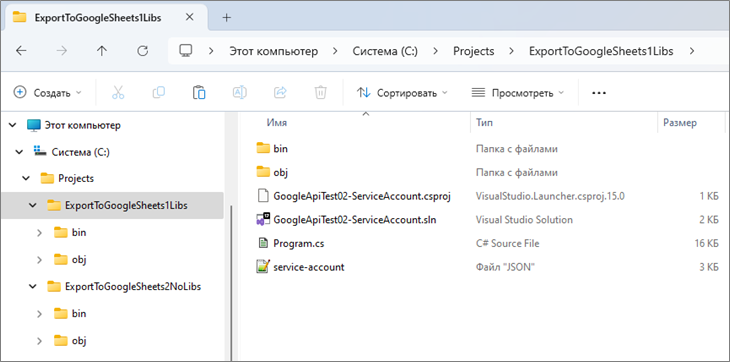Select the bin folder icon in file list
This screenshot has width=730, height=362.
[264, 148]
